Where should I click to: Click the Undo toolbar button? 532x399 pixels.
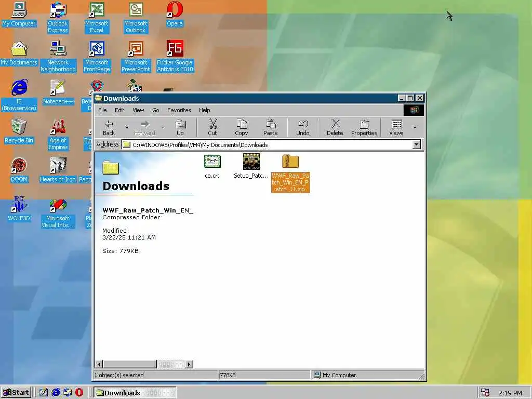[303, 128]
